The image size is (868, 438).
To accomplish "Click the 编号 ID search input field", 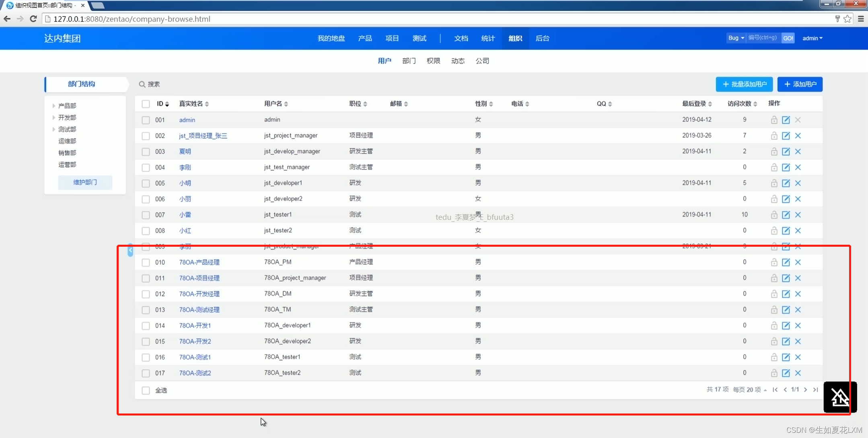I will (763, 38).
